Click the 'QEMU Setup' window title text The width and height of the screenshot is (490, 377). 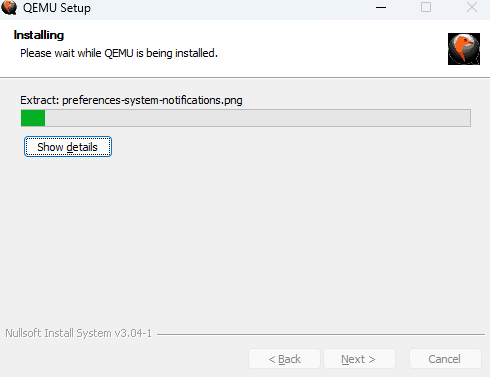(57, 8)
